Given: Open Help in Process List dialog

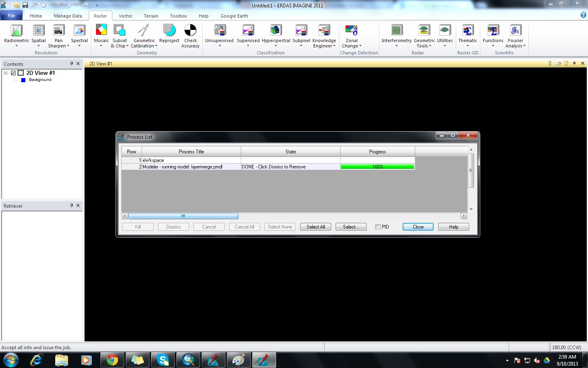Looking at the screenshot, I should pyautogui.click(x=454, y=227).
